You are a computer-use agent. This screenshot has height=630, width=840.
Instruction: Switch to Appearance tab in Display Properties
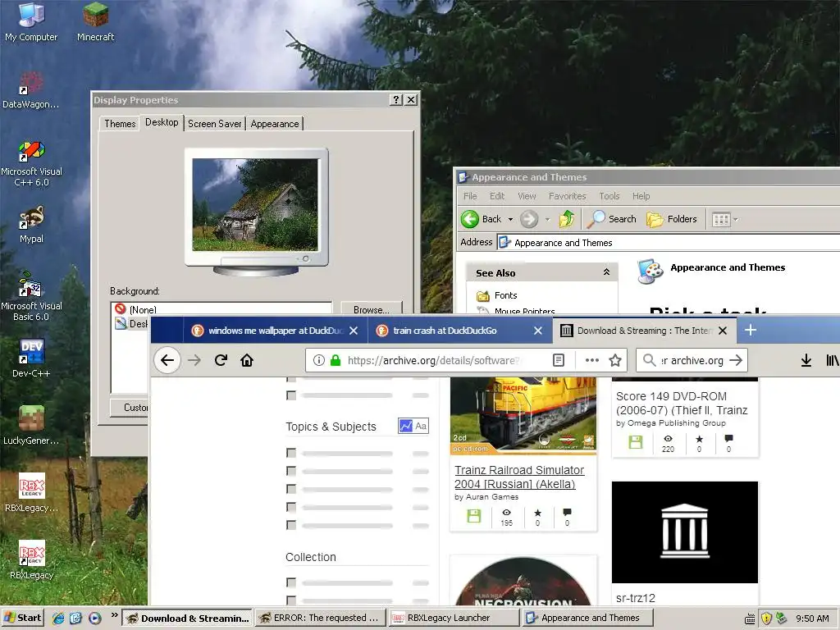tap(275, 124)
